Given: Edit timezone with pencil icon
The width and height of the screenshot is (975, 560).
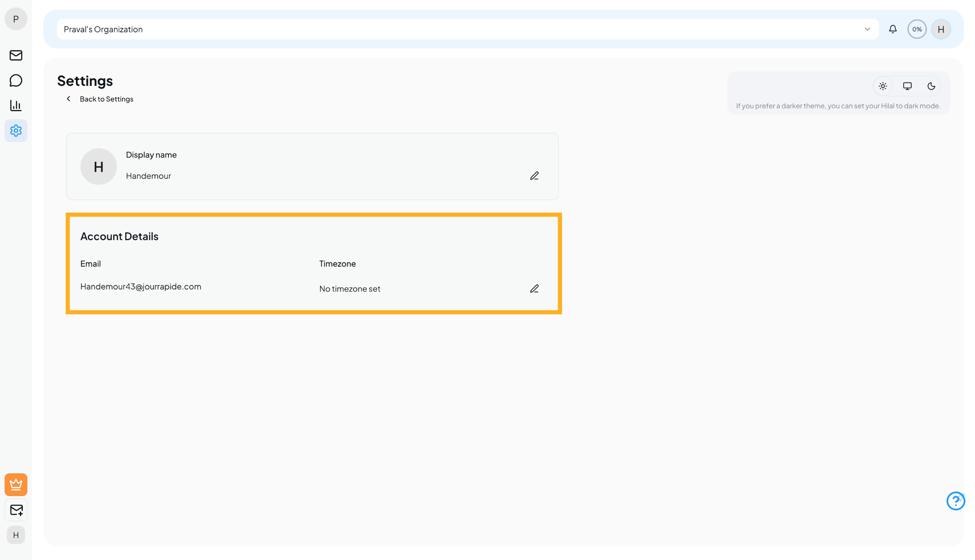Looking at the screenshot, I should pyautogui.click(x=534, y=289).
